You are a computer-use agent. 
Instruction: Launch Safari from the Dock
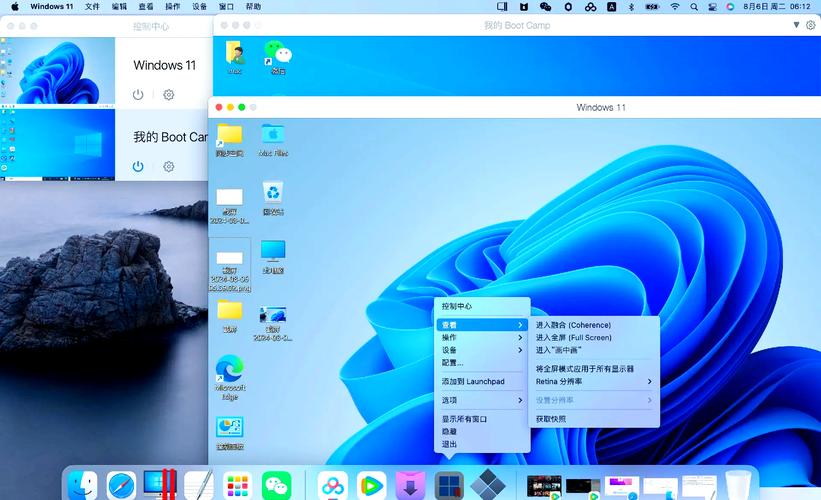click(x=121, y=485)
